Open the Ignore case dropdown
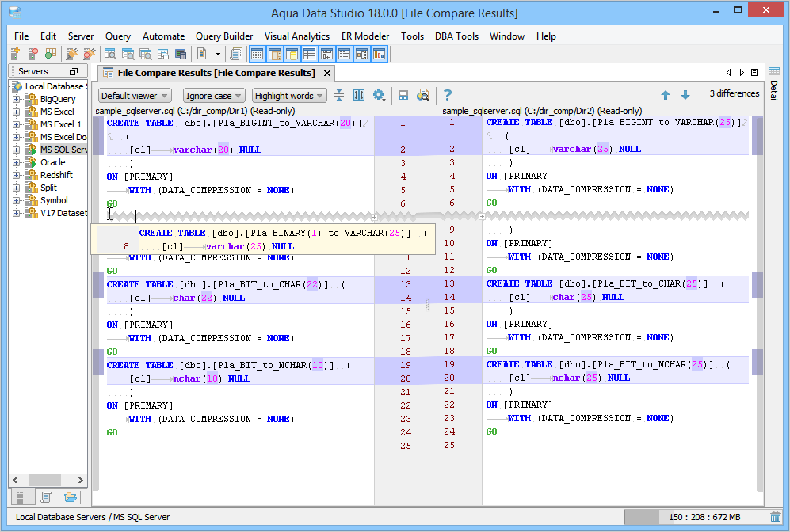This screenshot has height=532, width=790. tap(214, 96)
